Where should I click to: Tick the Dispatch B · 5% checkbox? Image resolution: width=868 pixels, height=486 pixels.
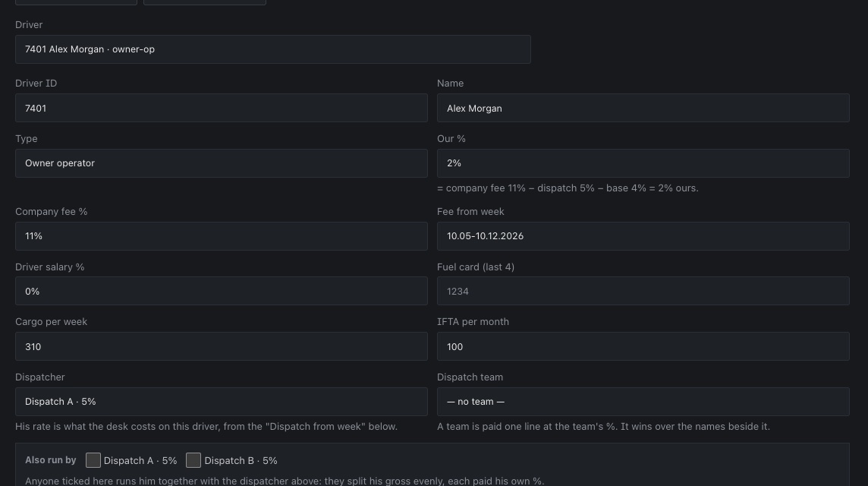193,460
